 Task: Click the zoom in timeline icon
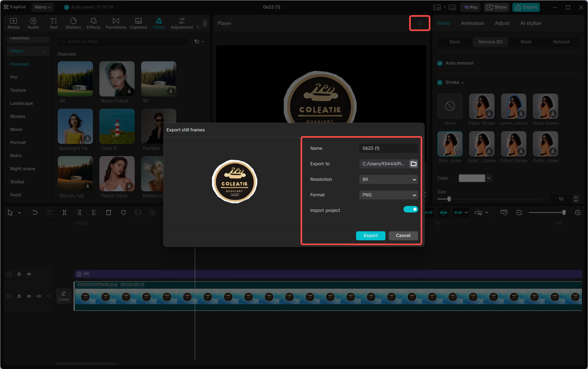[578, 212]
